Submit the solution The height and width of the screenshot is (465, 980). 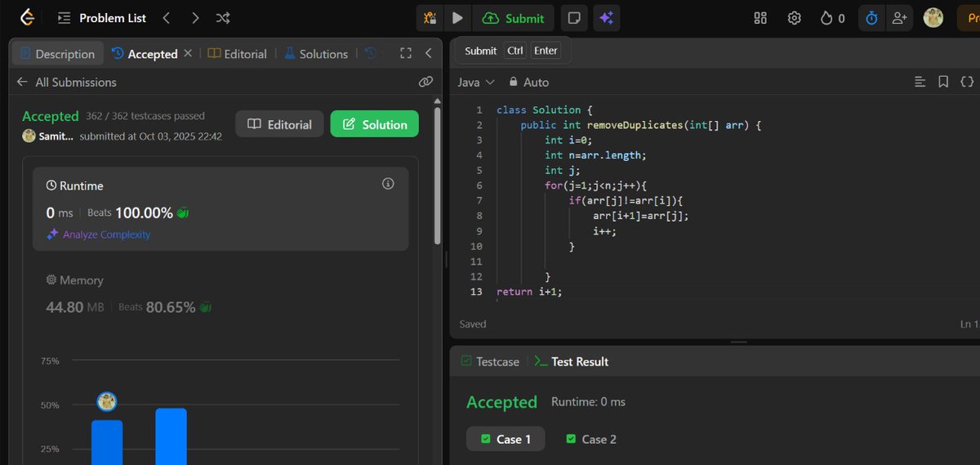point(513,18)
